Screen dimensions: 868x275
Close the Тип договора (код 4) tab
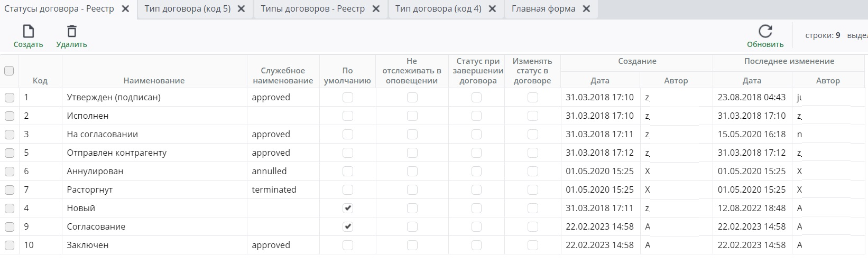[x=492, y=9]
